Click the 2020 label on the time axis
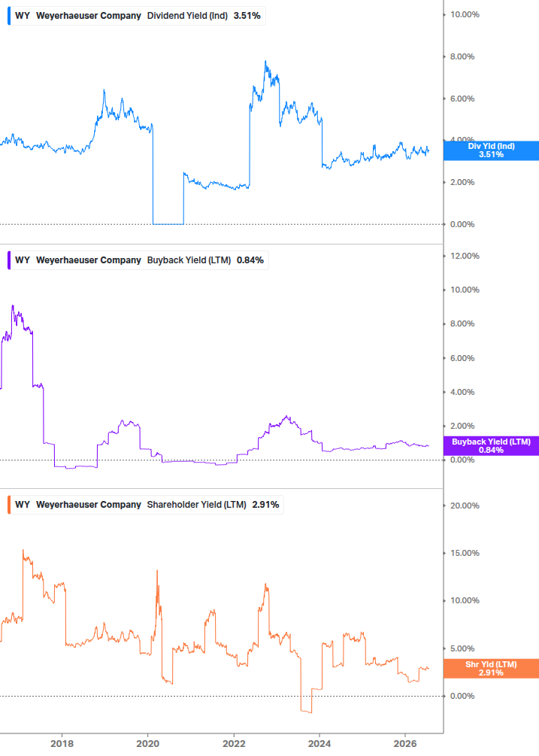This screenshot has width=539, height=756. 148,743
